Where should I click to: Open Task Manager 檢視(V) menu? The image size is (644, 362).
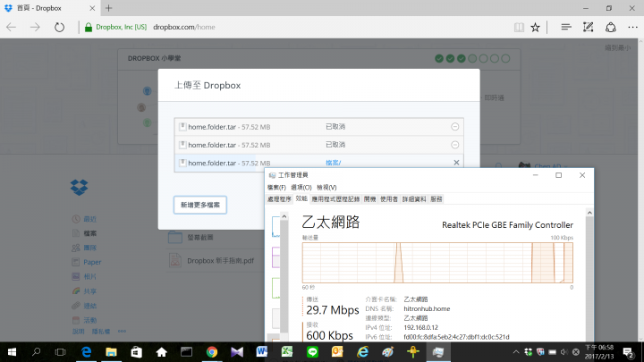pos(326,188)
